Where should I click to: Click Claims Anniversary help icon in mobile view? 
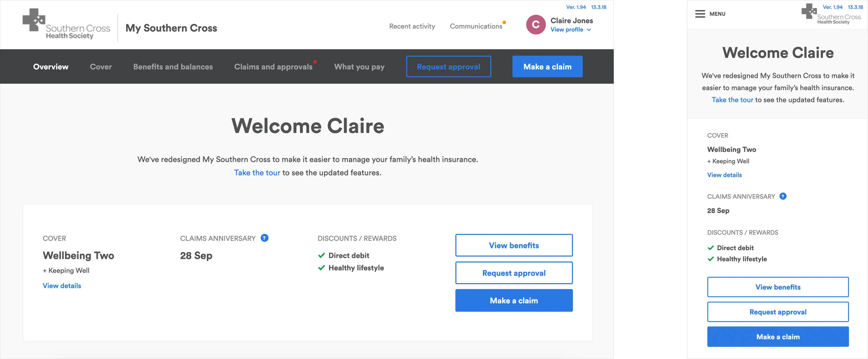tap(783, 196)
